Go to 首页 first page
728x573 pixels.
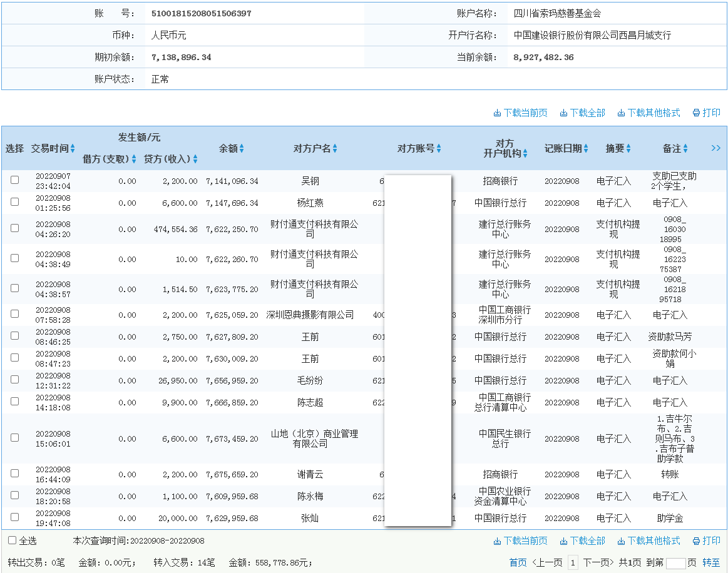tap(518, 563)
